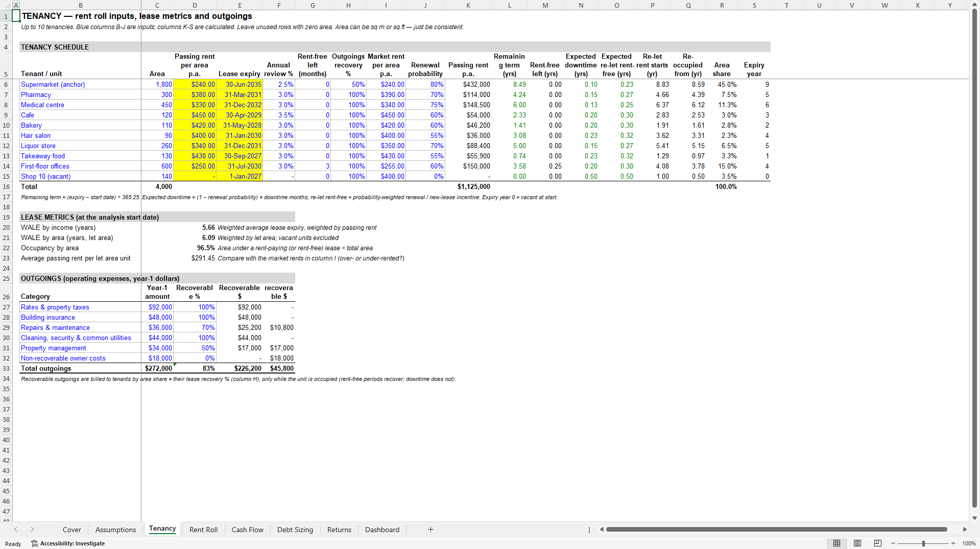The width and height of the screenshot is (980, 549).
Task: Adjust the zoom slider handle
Action: [x=923, y=543]
